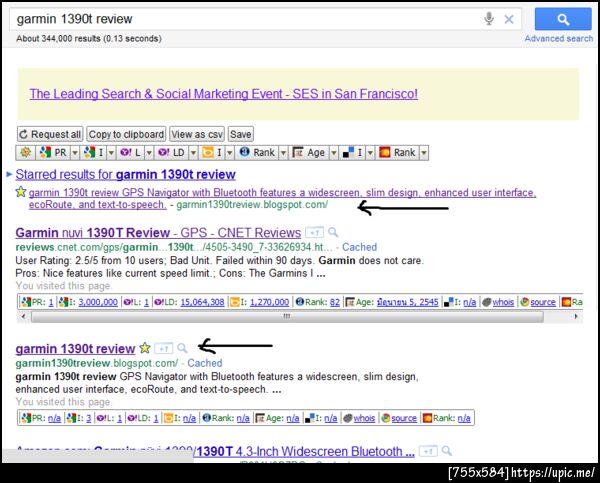600x483 pixels.
Task: Open whois link in blogspot SEO bar
Action: pyautogui.click(x=364, y=418)
